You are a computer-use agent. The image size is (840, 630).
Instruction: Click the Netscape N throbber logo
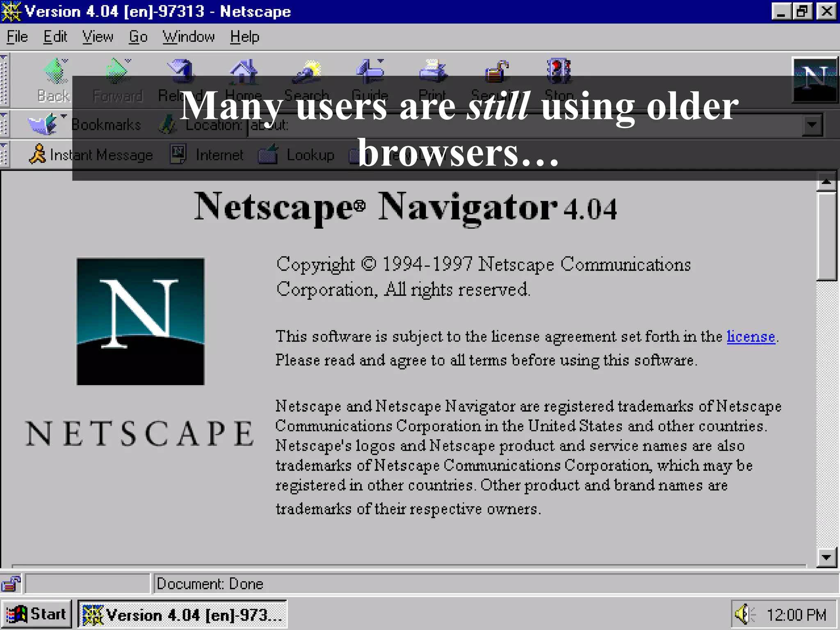tap(815, 80)
